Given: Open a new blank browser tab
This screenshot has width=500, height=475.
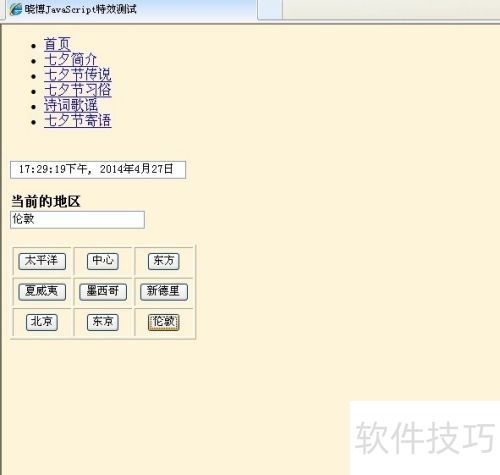Looking at the screenshot, I should 270,9.
